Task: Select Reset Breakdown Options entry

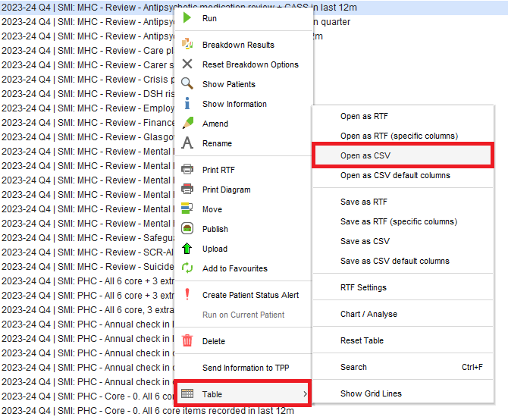Action: coord(244,64)
